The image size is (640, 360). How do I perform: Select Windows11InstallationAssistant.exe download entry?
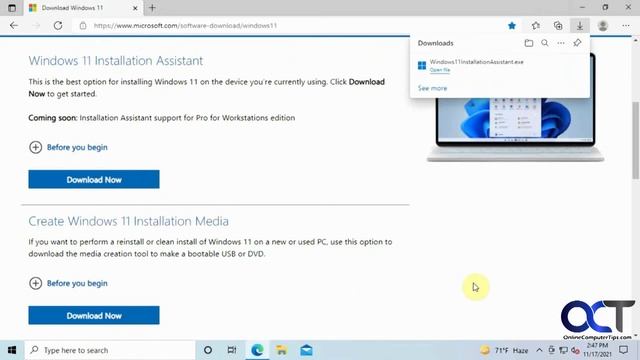(500, 65)
